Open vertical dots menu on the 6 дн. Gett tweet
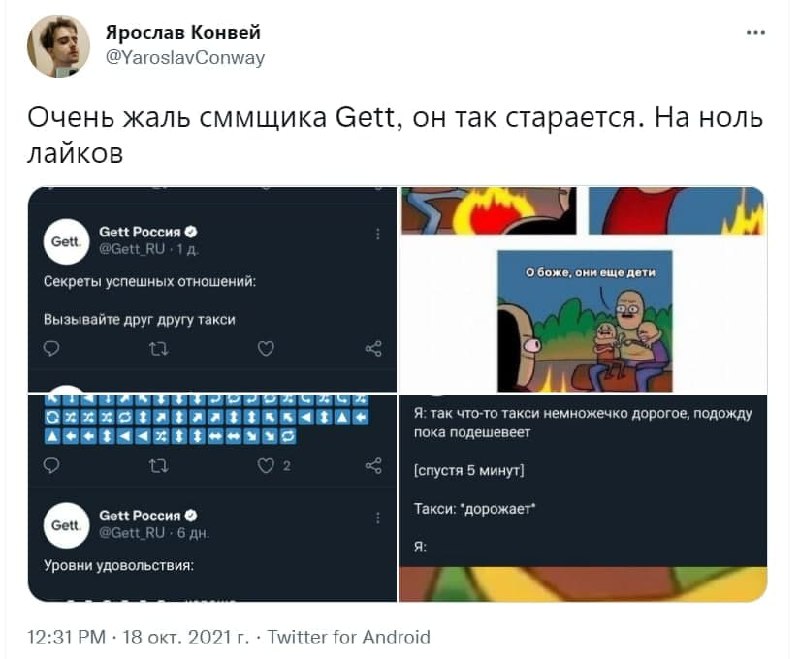800x659 pixels. [377, 518]
